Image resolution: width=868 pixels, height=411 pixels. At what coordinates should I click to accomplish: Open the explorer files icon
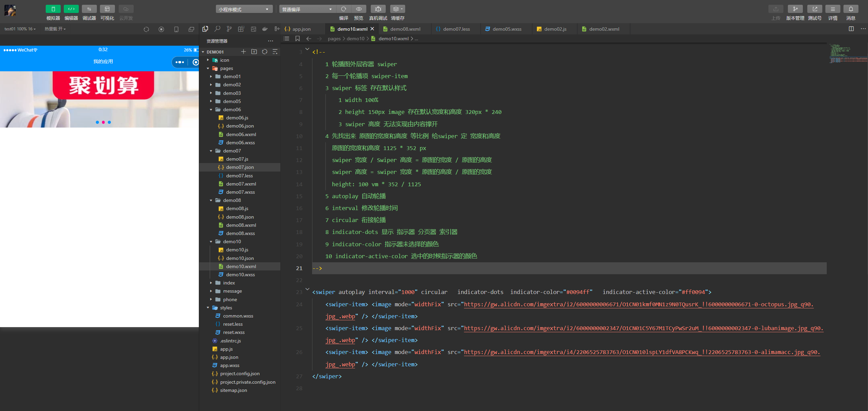[205, 29]
